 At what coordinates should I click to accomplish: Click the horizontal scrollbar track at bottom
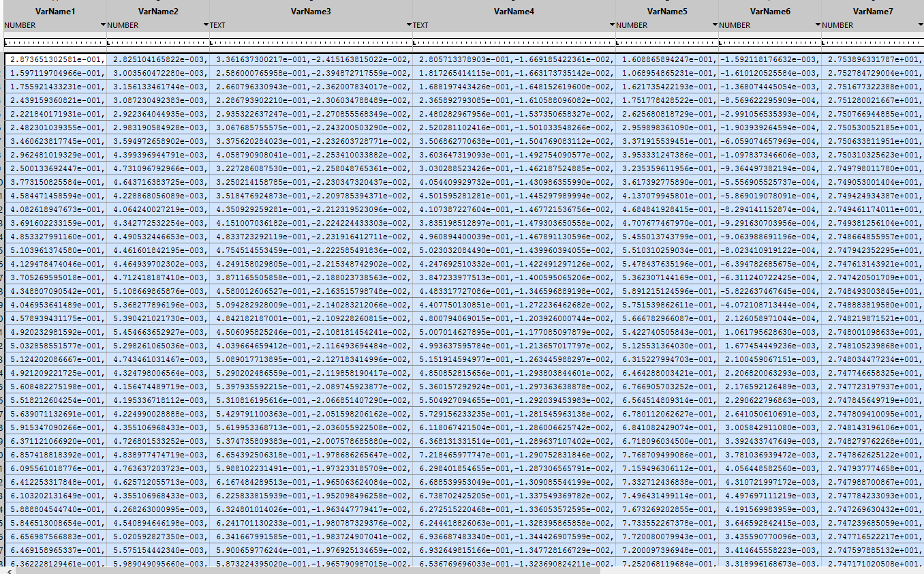coord(463,571)
